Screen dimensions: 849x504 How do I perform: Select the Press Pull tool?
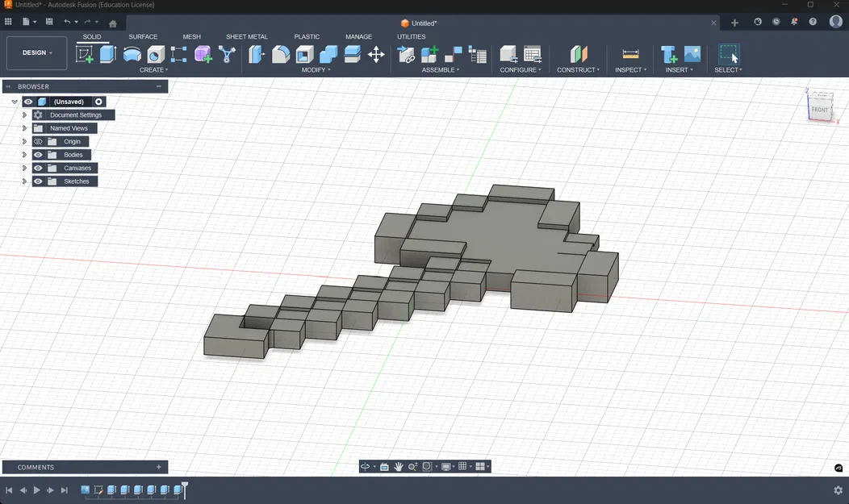tap(257, 53)
